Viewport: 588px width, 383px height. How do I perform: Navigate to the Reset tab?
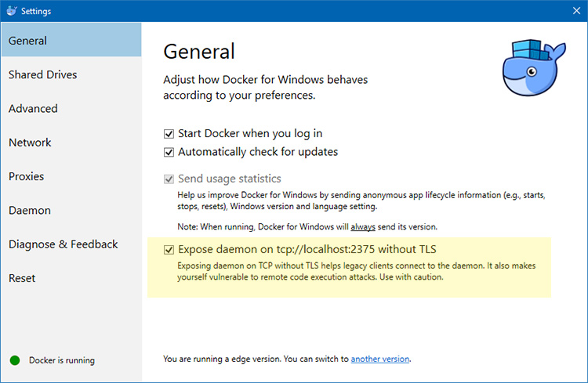(x=22, y=278)
